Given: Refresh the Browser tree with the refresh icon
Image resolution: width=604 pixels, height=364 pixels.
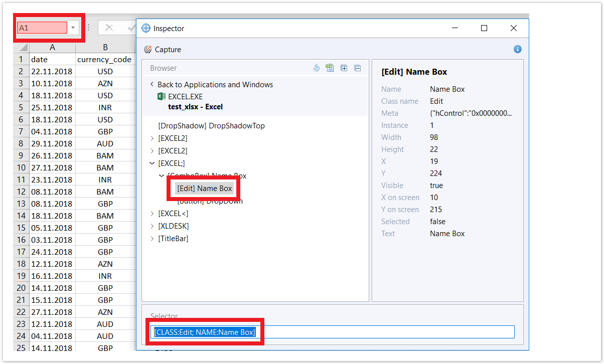Looking at the screenshot, I should coord(317,68).
